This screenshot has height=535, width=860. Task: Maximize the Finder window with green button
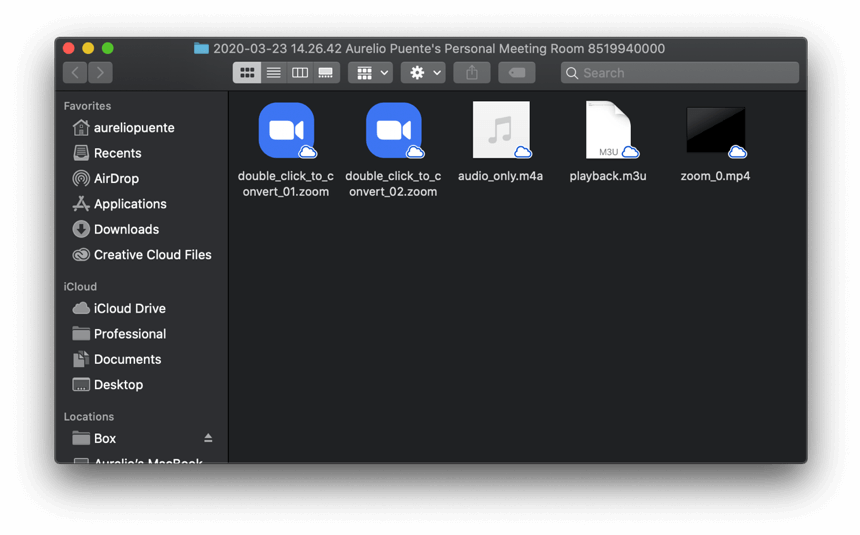108,48
